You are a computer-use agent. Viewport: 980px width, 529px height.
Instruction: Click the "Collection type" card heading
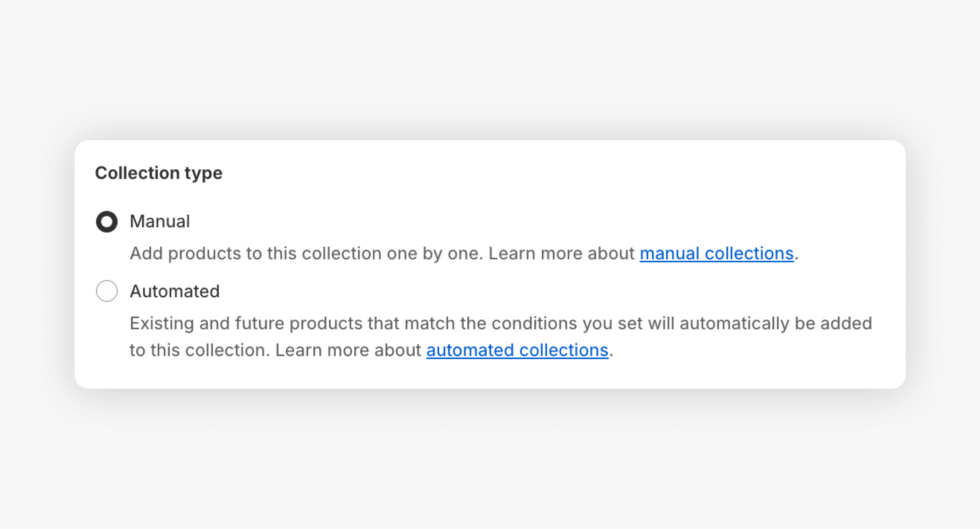coord(159,173)
